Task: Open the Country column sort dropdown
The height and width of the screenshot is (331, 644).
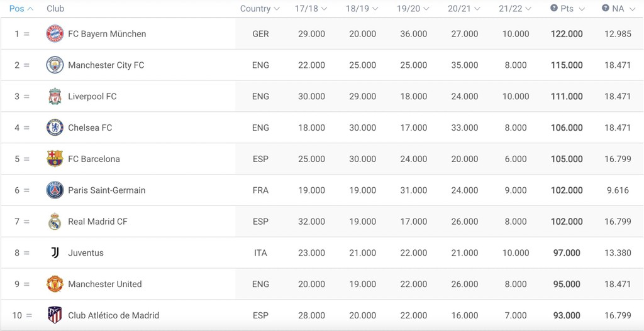Action: coord(260,9)
